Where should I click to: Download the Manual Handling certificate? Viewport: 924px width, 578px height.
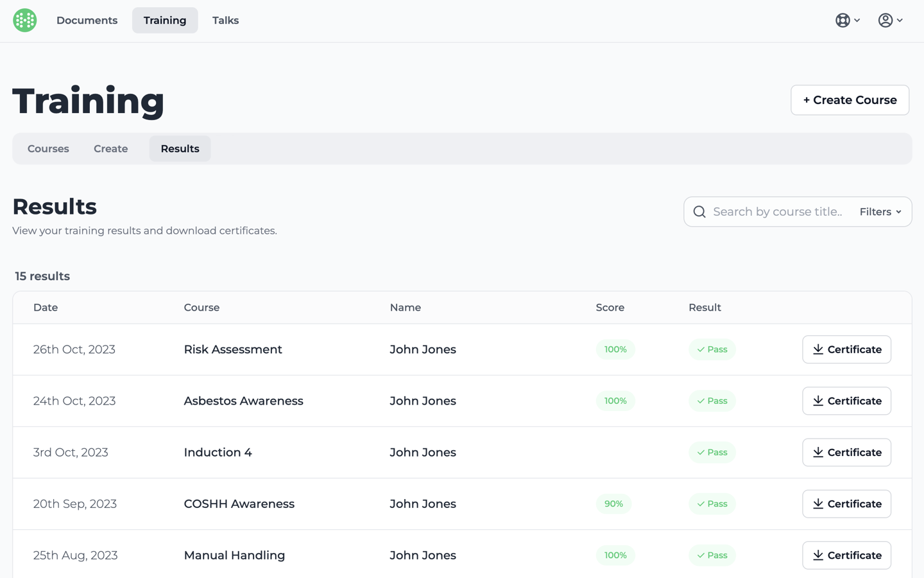click(x=846, y=555)
